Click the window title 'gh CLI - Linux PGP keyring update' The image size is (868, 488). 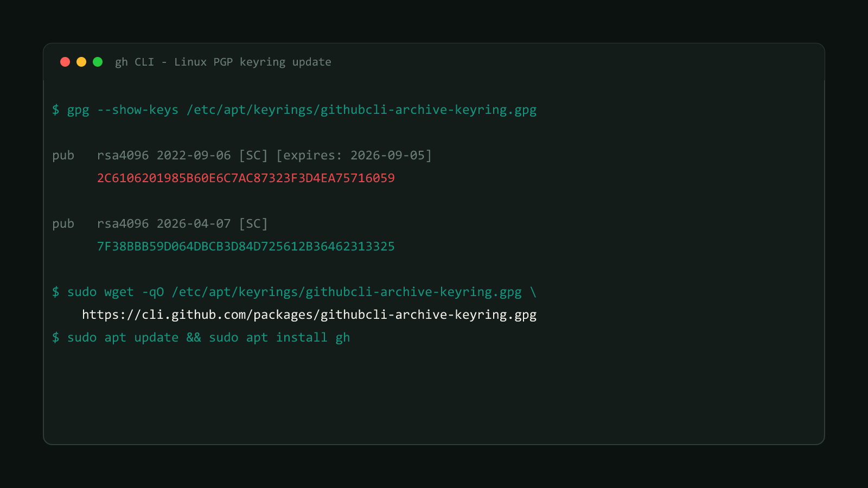(x=223, y=62)
